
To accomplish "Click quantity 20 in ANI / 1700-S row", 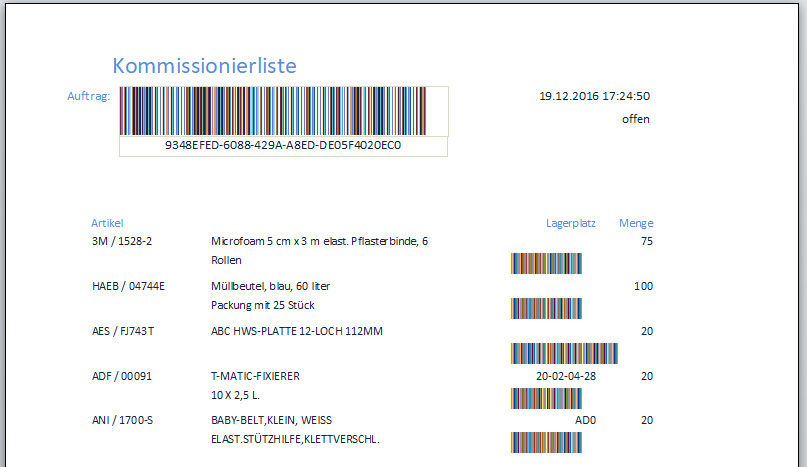I will (647, 420).
